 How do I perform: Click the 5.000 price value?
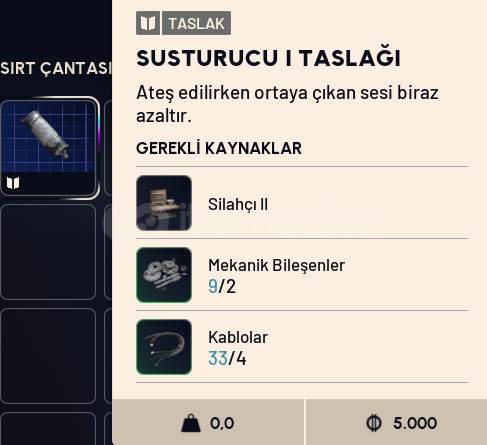click(x=415, y=423)
